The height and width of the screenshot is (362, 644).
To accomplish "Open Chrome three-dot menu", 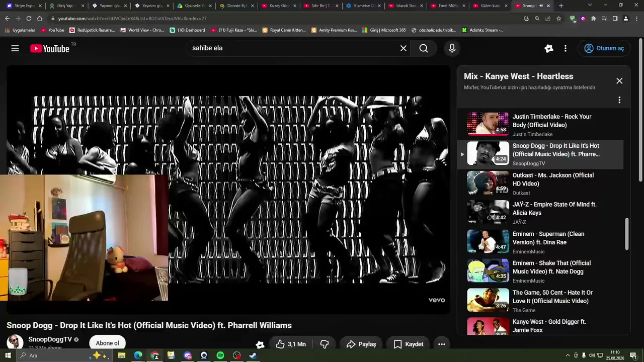I will tap(636, 19).
